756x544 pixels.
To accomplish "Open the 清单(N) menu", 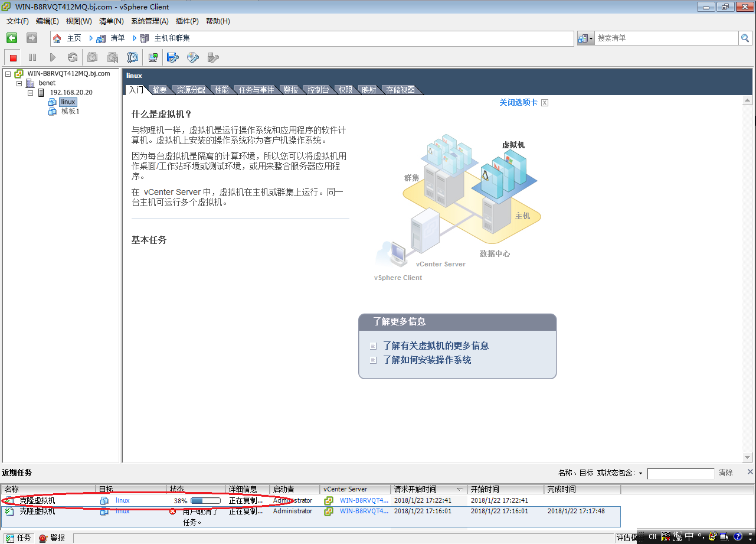I will (x=111, y=21).
